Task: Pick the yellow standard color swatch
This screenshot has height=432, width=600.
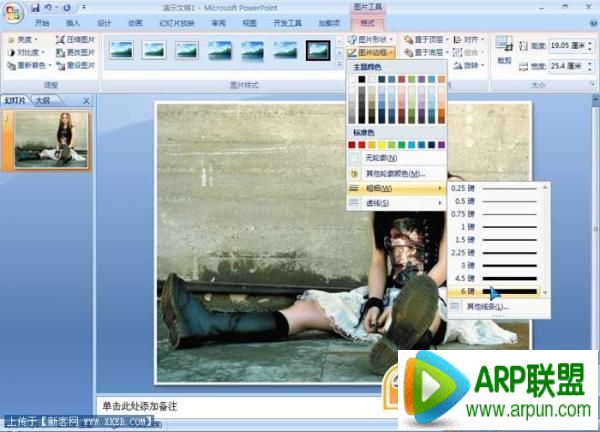Action: pyautogui.click(x=382, y=145)
